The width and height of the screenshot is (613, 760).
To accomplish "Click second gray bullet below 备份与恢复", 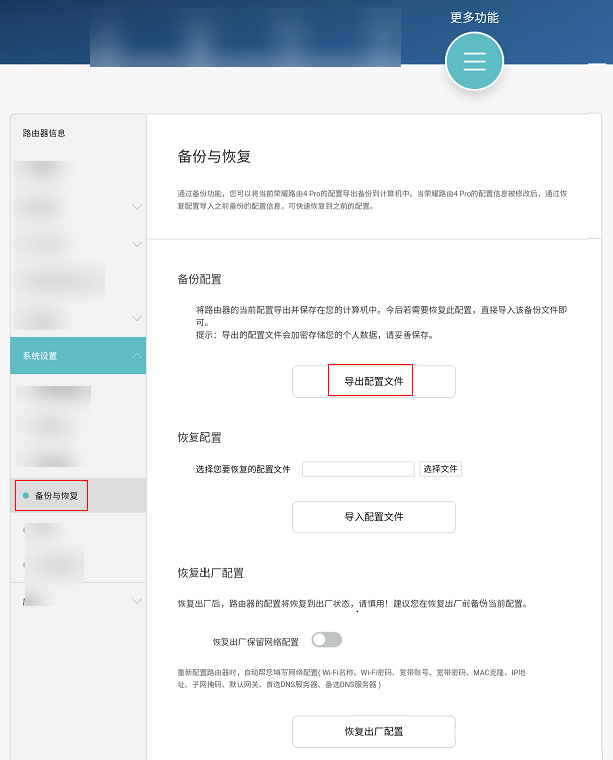I will point(25,565).
